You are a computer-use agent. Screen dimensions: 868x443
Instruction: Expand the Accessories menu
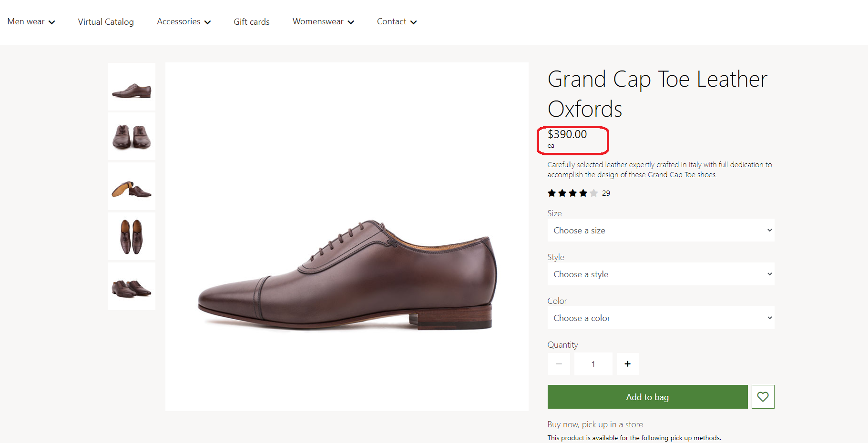pos(184,22)
